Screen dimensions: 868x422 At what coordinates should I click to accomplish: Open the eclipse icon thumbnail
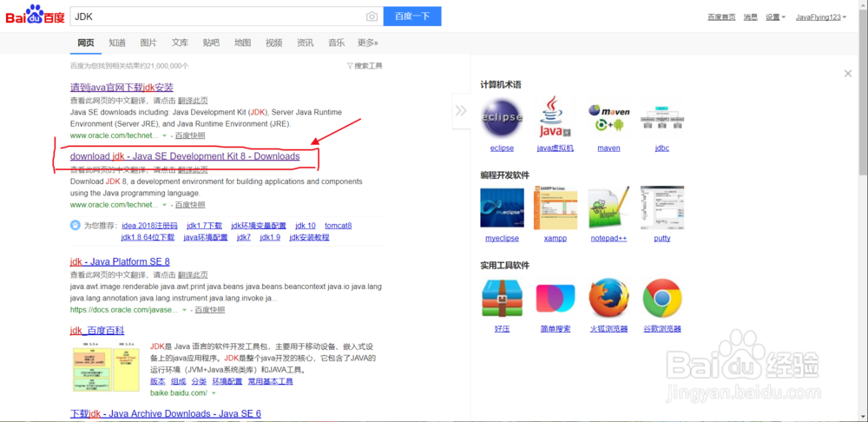[x=502, y=117]
